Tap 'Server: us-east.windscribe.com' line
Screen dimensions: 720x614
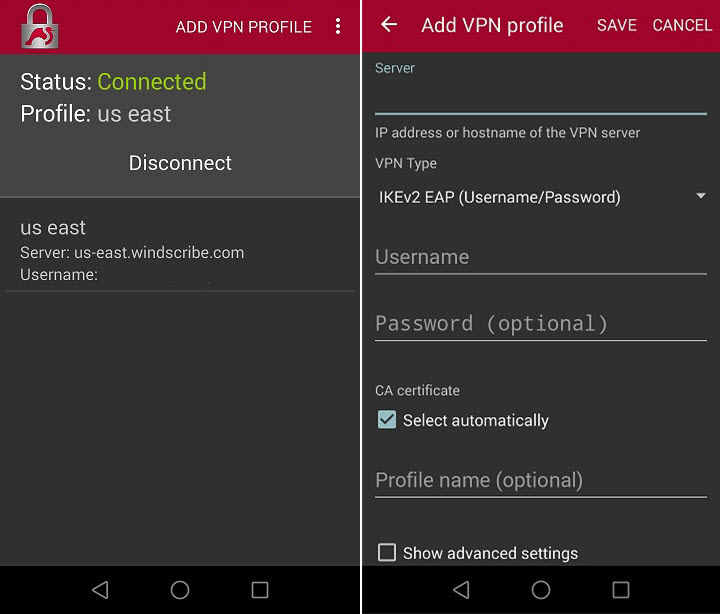tap(132, 253)
